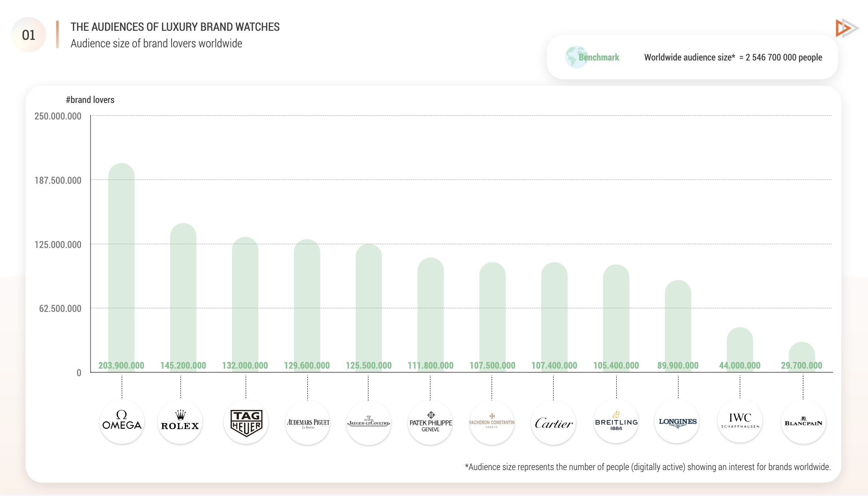Click the 125.000.000 axis label
Image resolution: width=868 pixels, height=496 pixels.
click(x=58, y=245)
